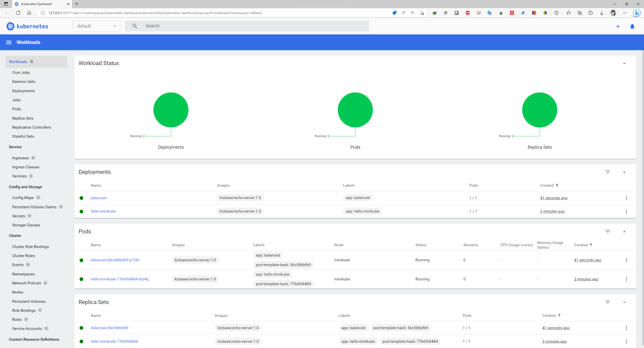Open the hello-minikube deployment link
The image size is (644, 348).
coord(103,211)
